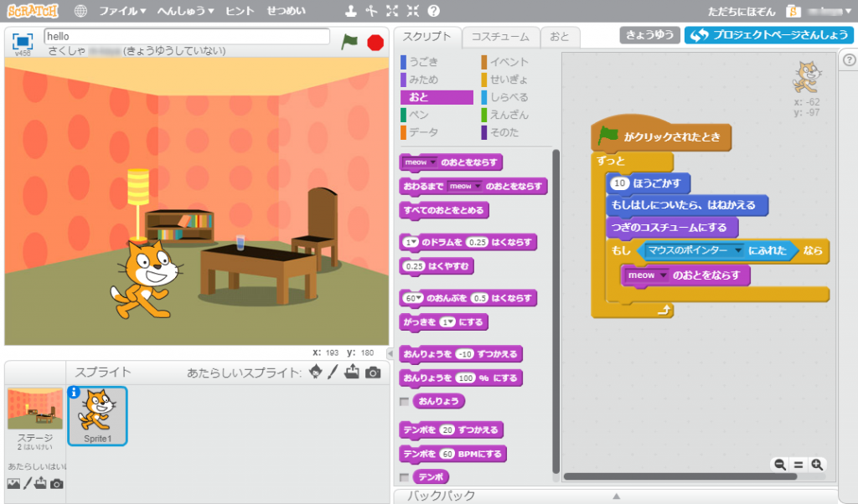Select the shrink sprite tool

[x=412, y=11]
